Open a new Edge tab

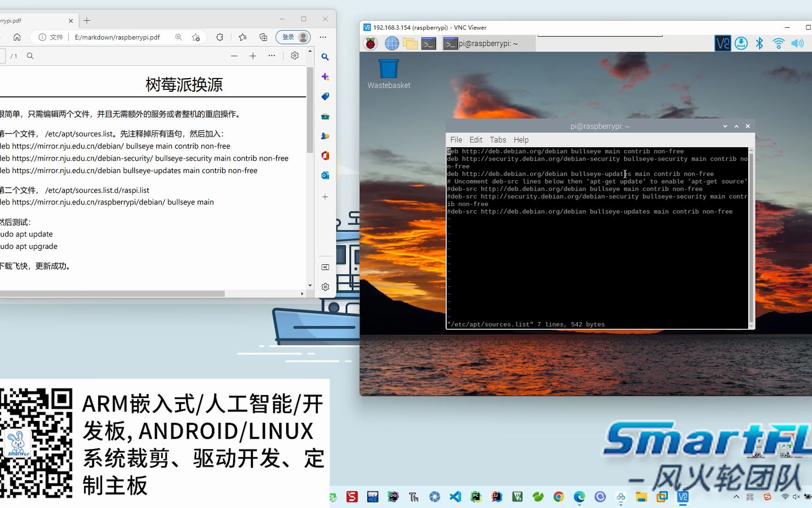87,20
